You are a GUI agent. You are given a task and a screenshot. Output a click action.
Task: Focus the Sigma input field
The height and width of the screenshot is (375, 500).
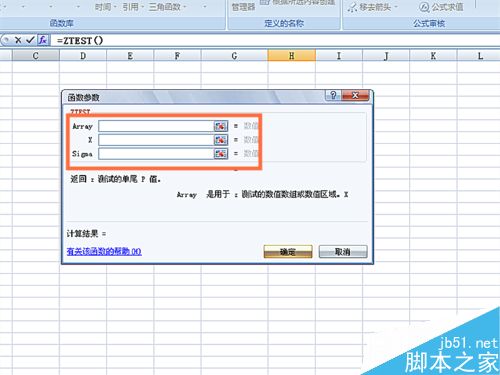(x=156, y=154)
